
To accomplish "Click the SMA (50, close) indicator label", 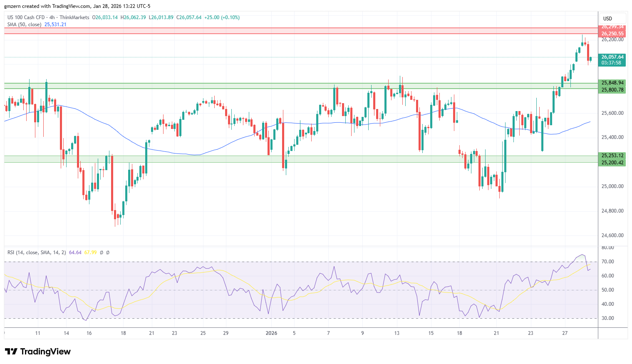I will click(x=24, y=25).
